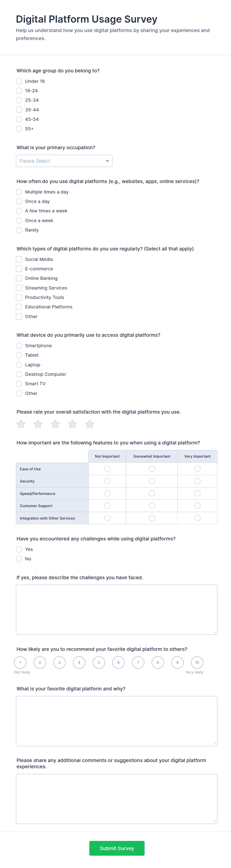
Task: Open the primary occupation dropdown
Action: coord(64,161)
